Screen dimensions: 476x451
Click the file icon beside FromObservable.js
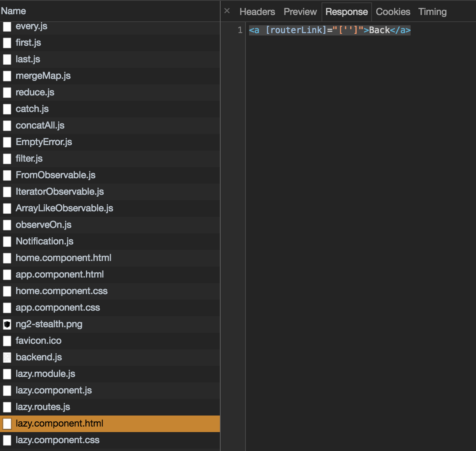point(7,175)
